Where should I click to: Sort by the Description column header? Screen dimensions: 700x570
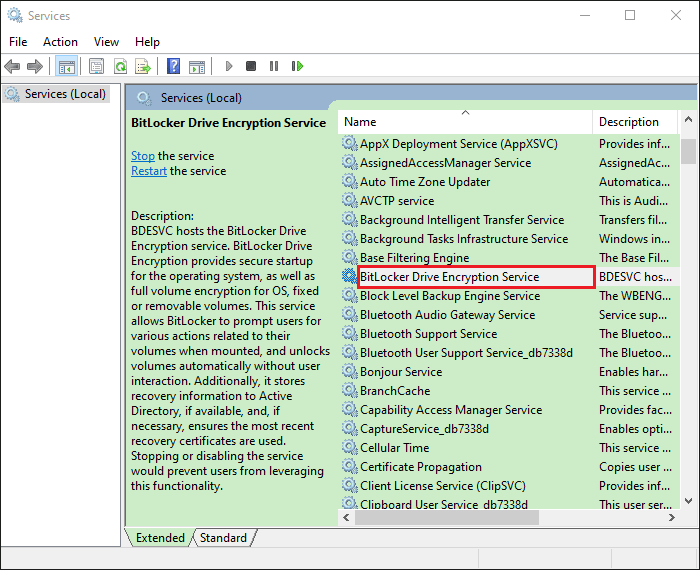pyautogui.click(x=634, y=122)
